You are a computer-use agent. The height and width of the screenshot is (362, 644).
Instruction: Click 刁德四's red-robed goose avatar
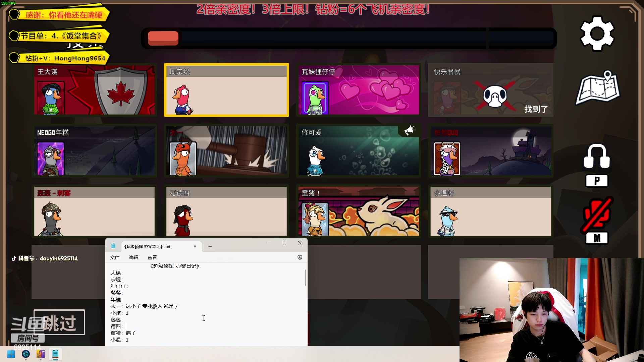click(183, 221)
